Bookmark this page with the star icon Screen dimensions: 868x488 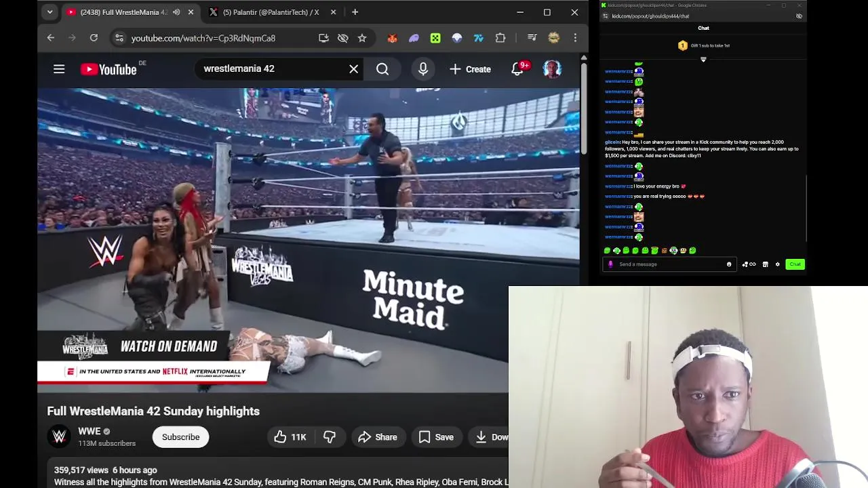pyautogui.click(x=362, y=38)
